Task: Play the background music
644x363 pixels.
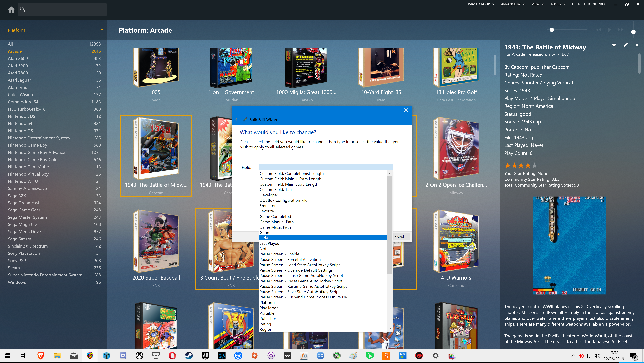Action: 609,30
